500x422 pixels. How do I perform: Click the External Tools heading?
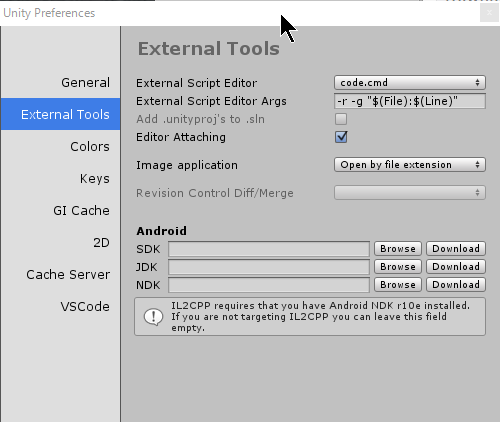click(x=209, y=49)
